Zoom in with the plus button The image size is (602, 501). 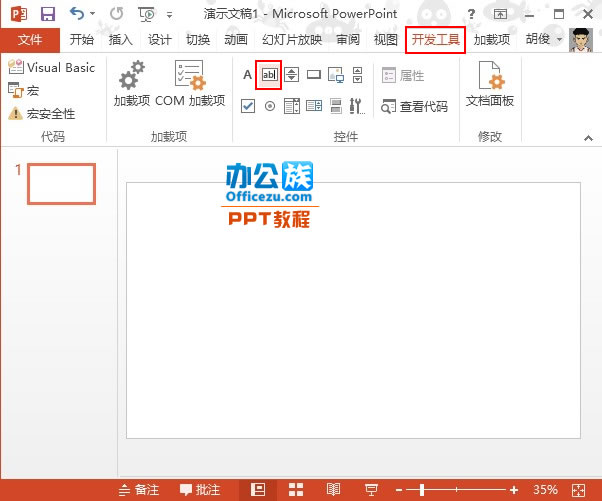point(514,490)
